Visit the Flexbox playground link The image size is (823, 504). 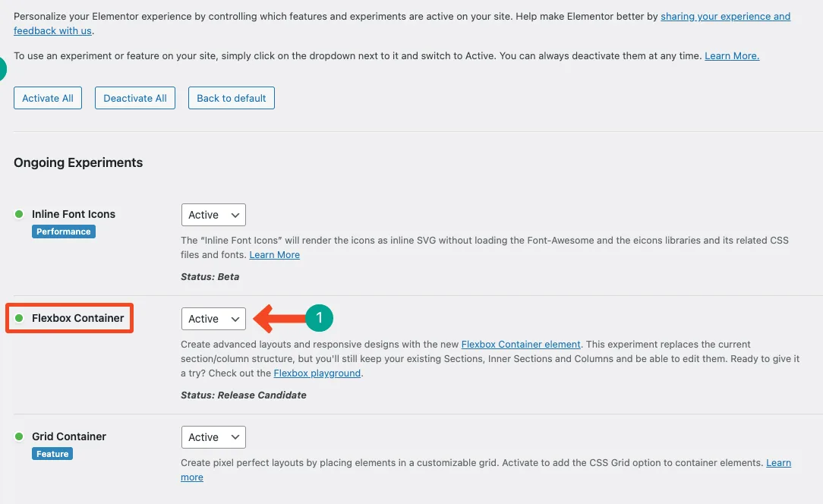(317, 373)
